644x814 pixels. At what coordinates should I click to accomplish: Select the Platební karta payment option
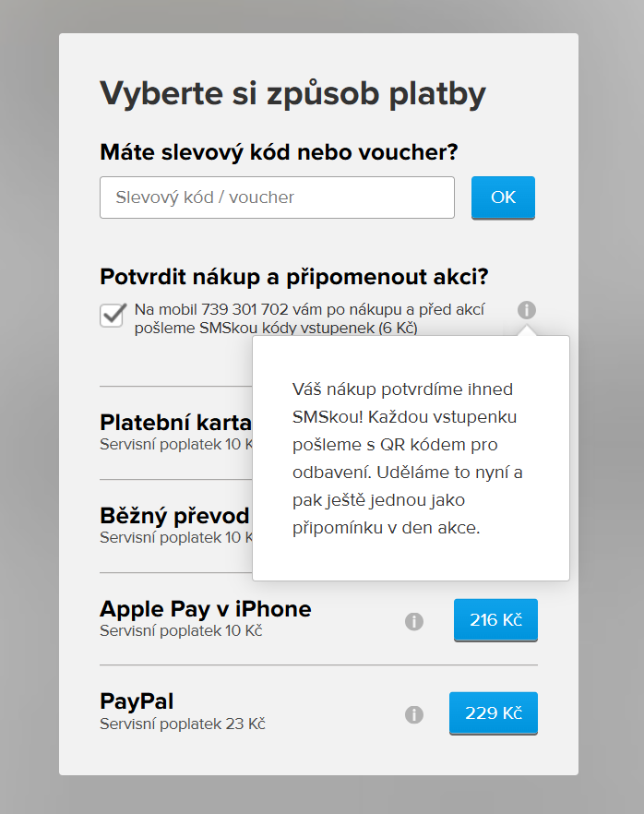click(x=175, y=423)
